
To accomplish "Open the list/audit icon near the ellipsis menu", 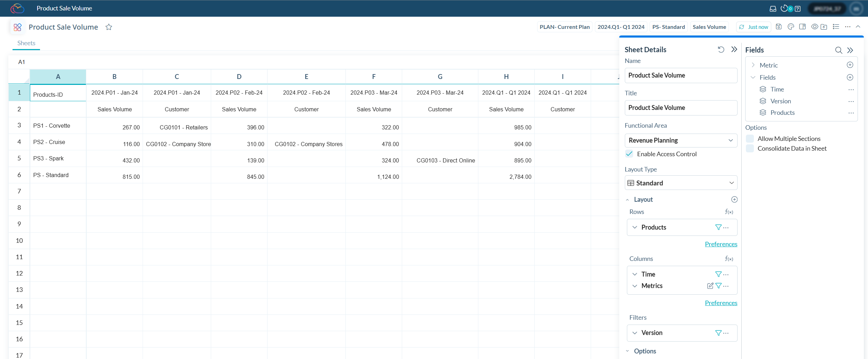I will coord(835,26).
